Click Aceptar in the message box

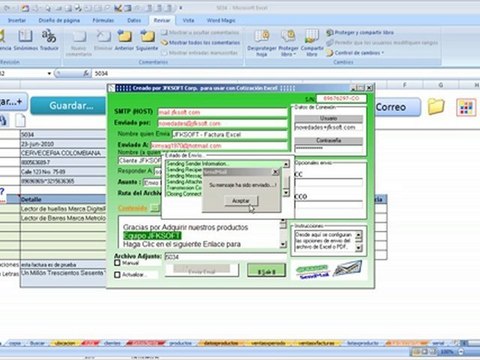tap(241, 201)
